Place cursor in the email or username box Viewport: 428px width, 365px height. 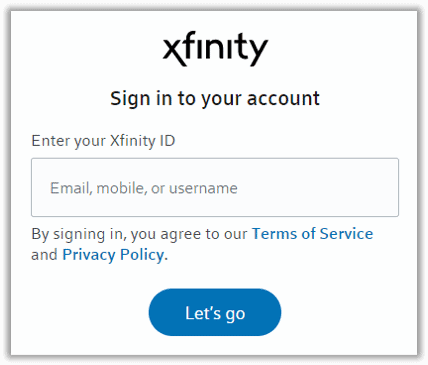coord(215,187)
